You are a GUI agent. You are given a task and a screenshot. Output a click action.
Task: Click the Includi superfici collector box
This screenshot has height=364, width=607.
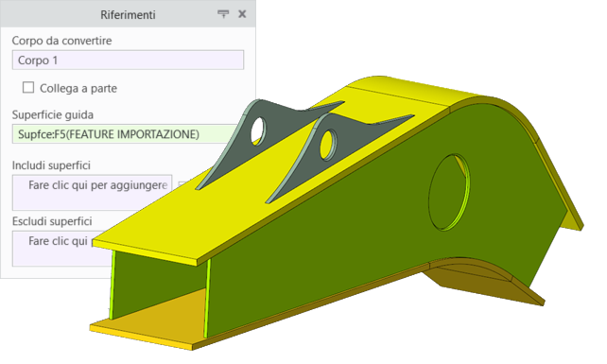coord(92,193)
